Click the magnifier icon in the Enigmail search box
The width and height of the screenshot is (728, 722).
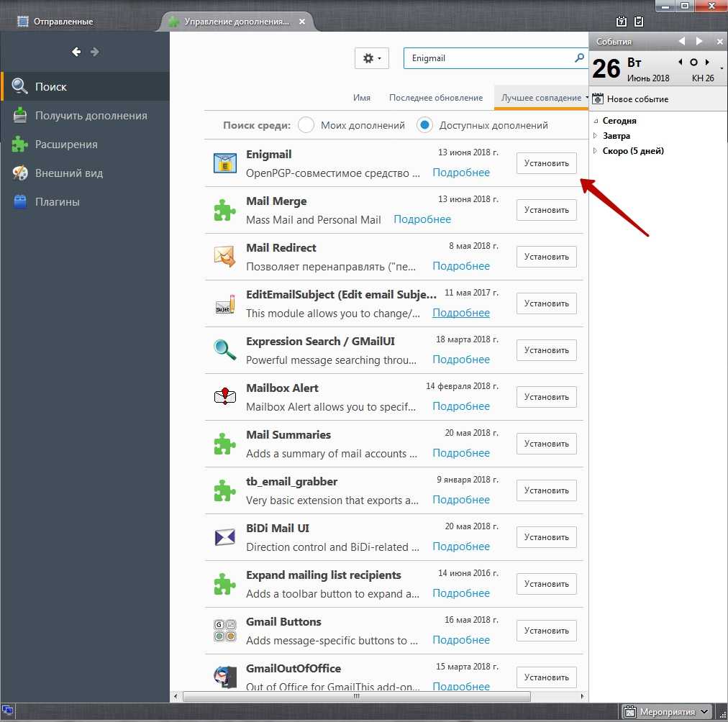(579, 58)
